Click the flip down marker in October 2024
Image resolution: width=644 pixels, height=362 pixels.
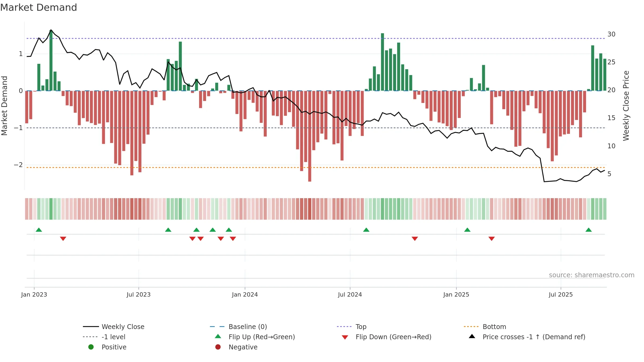[415, 239]
